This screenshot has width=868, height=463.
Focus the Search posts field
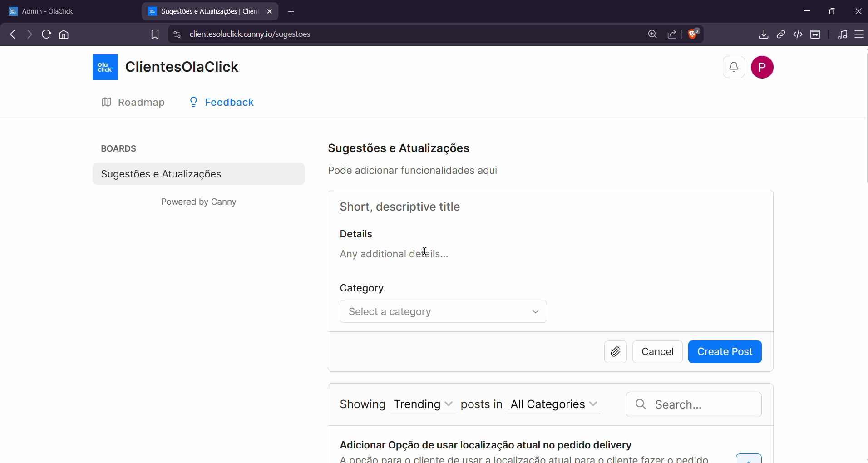click(x=694, y=404)
